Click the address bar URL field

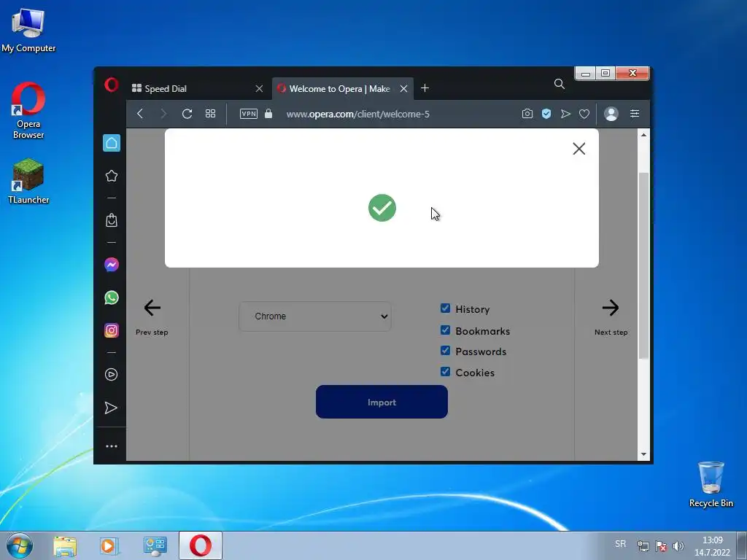click(357, 114)
